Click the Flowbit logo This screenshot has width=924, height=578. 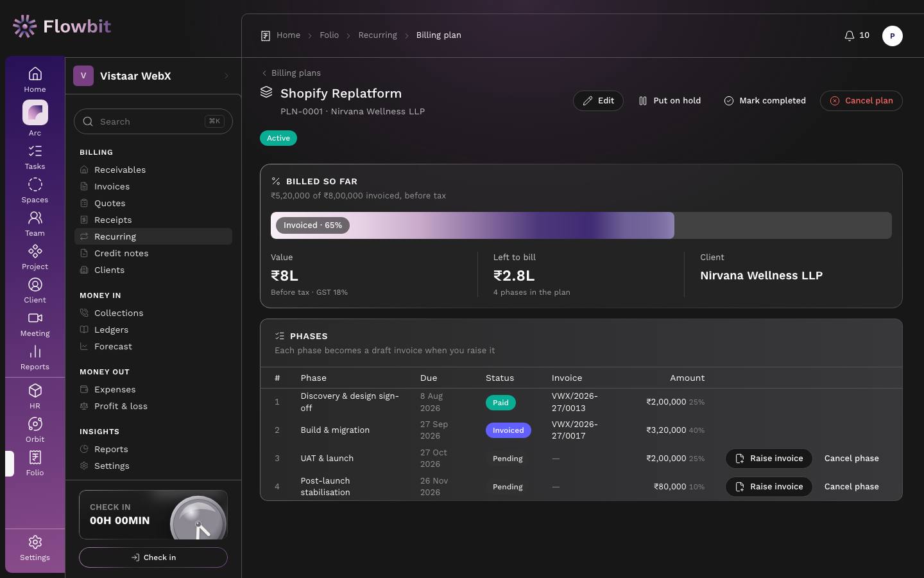point(62,26)
